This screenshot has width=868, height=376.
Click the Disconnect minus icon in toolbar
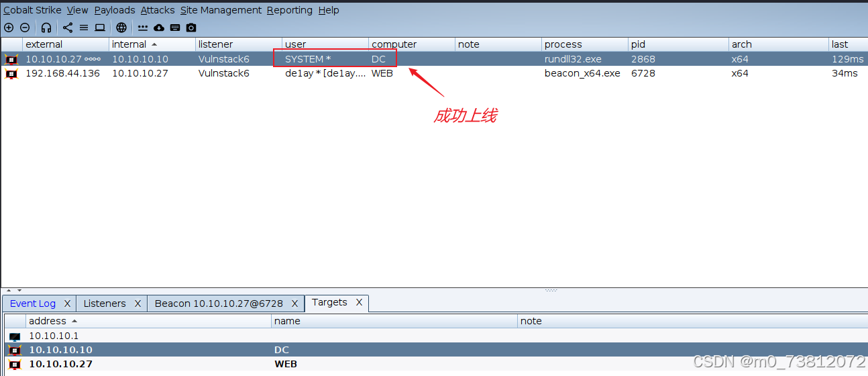pos(25,28)
